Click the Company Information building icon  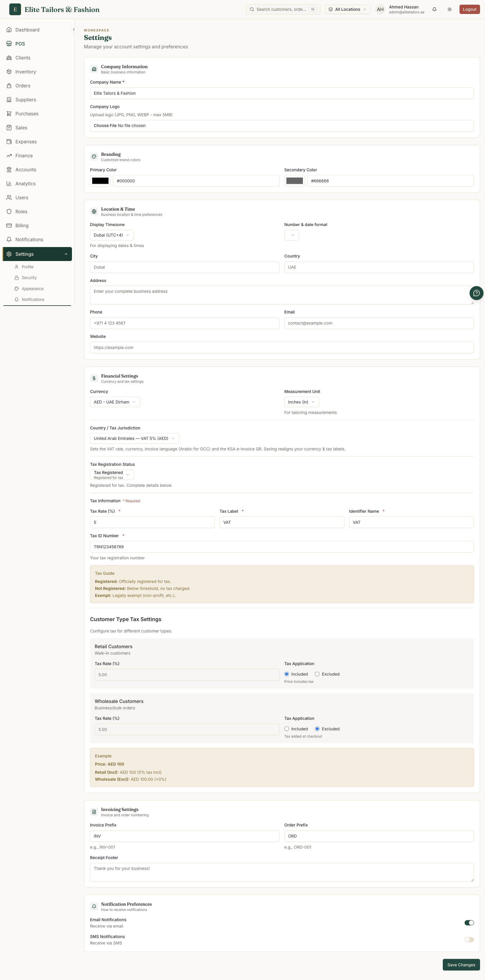pos(94,69)
